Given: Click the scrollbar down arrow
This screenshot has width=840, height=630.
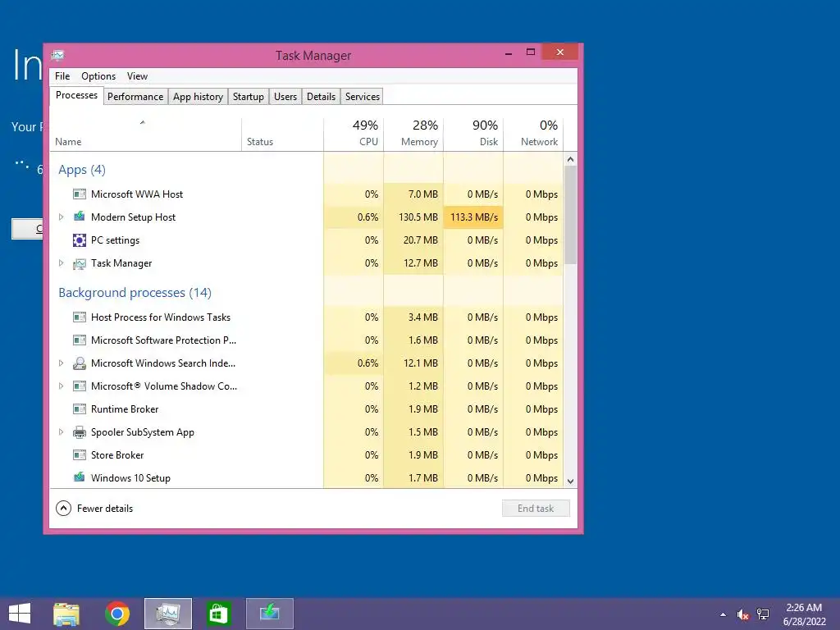Looking at the screenshot, I should point(571,481).
